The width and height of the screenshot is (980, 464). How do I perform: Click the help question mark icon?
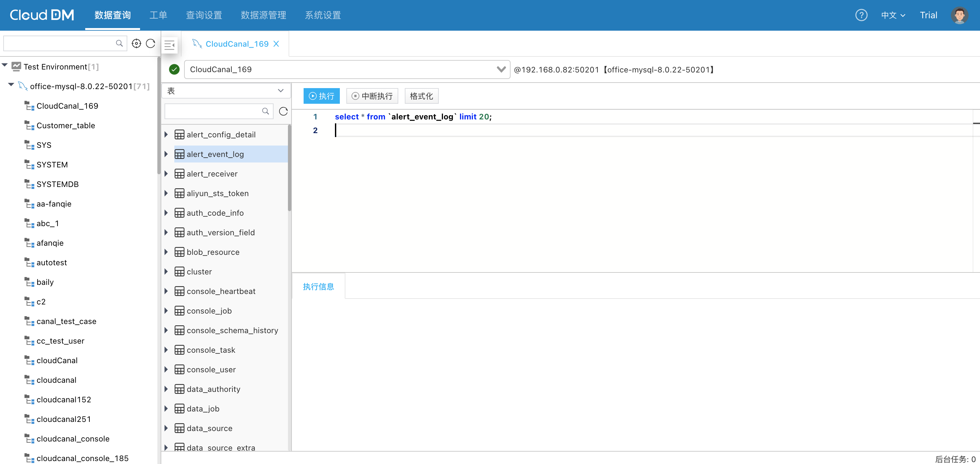[x=861, y=15]
